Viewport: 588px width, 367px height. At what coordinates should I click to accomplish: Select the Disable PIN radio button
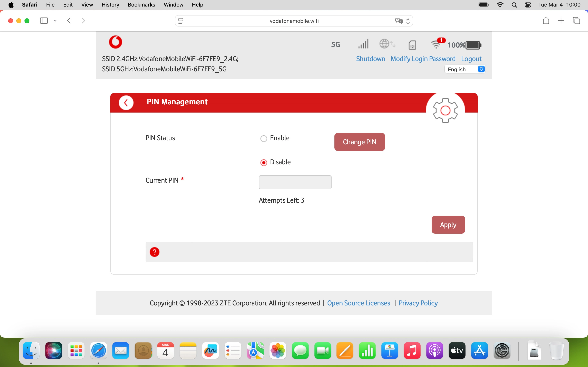pyautogui.click(x=264, y=163)
